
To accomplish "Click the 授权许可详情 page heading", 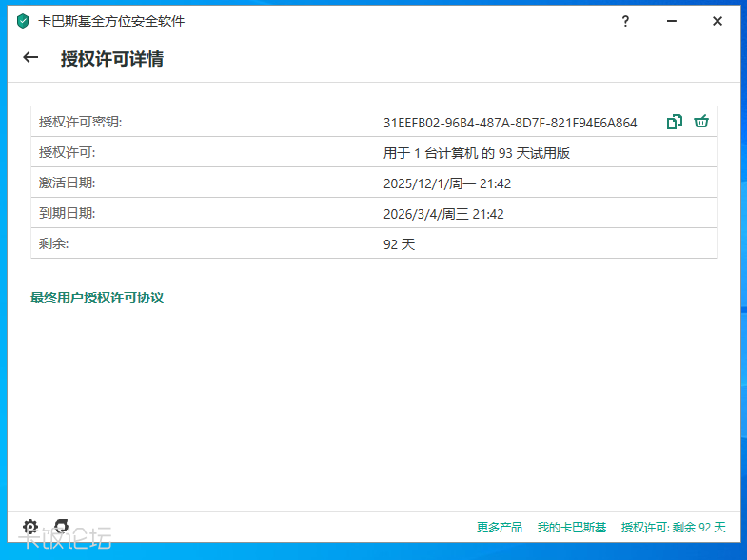I will [112, 59].
